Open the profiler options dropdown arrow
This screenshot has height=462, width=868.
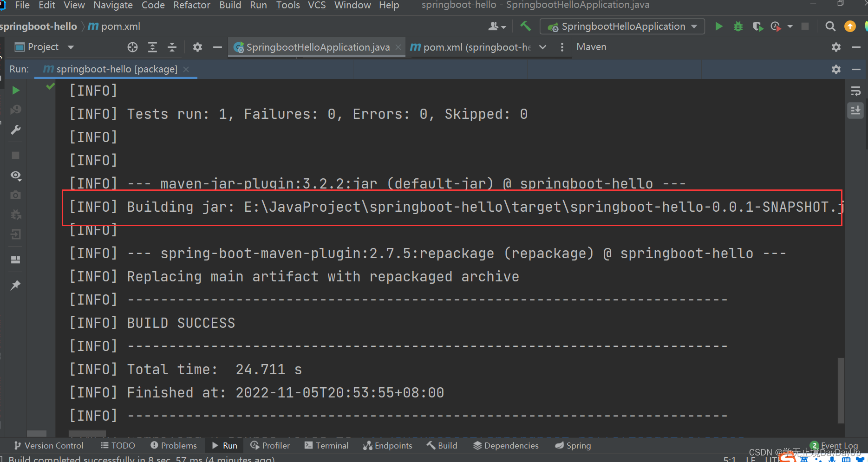coord(790,26)
